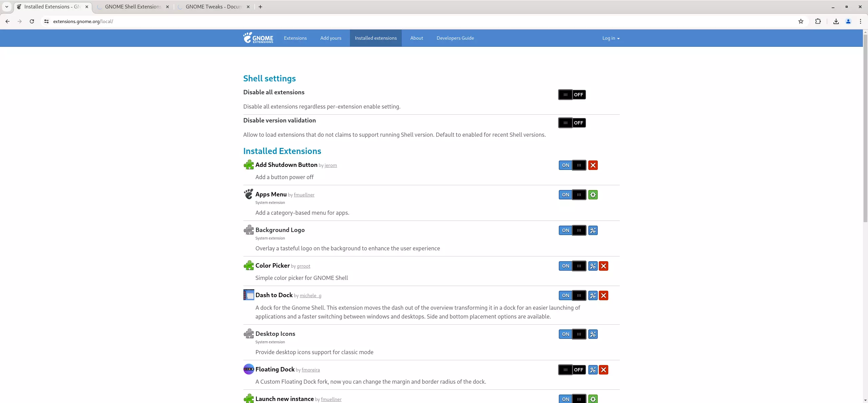Screen dimensions: 868x403
Task: Click the Installed extensions menu item
Action: [x=375, y=38]
